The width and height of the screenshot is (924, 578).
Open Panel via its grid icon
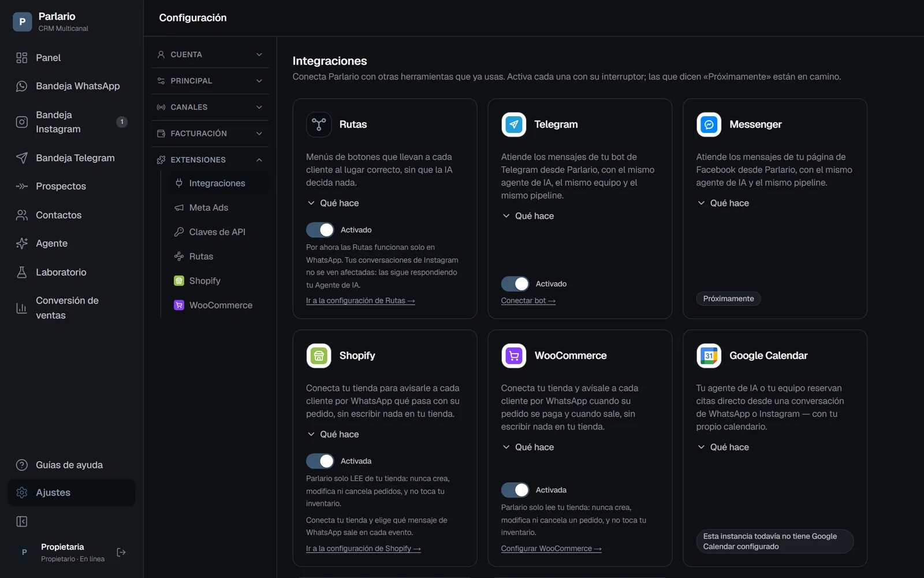click(22, 58)
